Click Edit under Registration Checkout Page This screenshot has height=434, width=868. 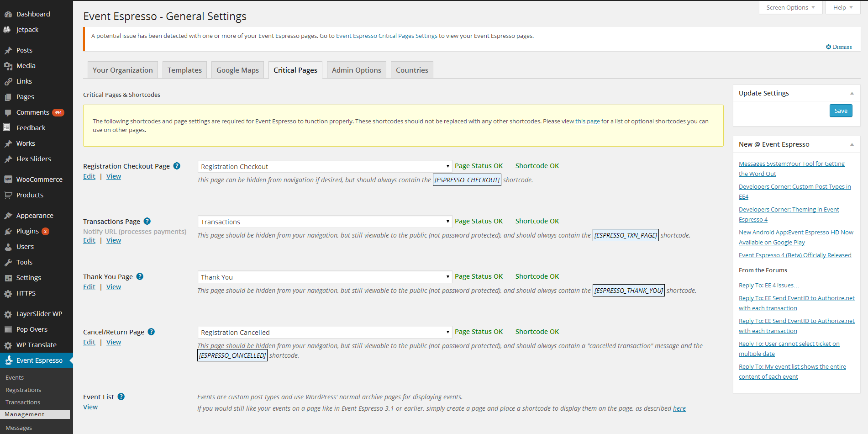(89, 176)
